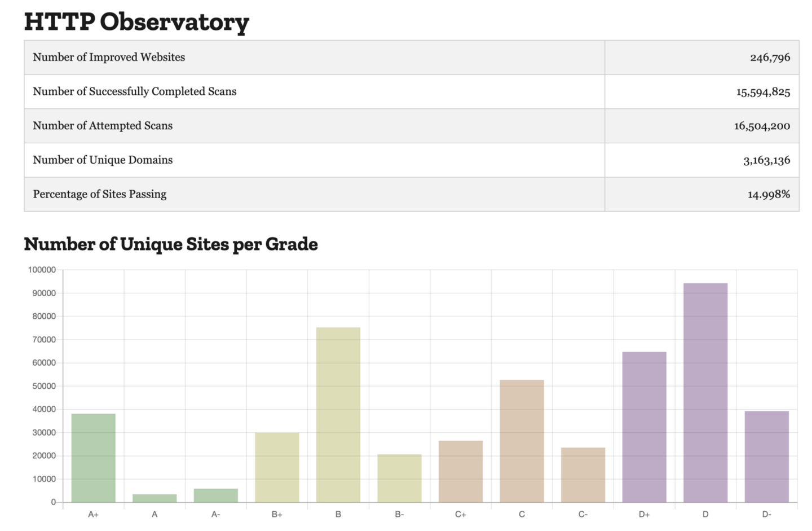Click the 70000 y-axis label
This screenshot has height=531, width=812.
pos(44,340)
